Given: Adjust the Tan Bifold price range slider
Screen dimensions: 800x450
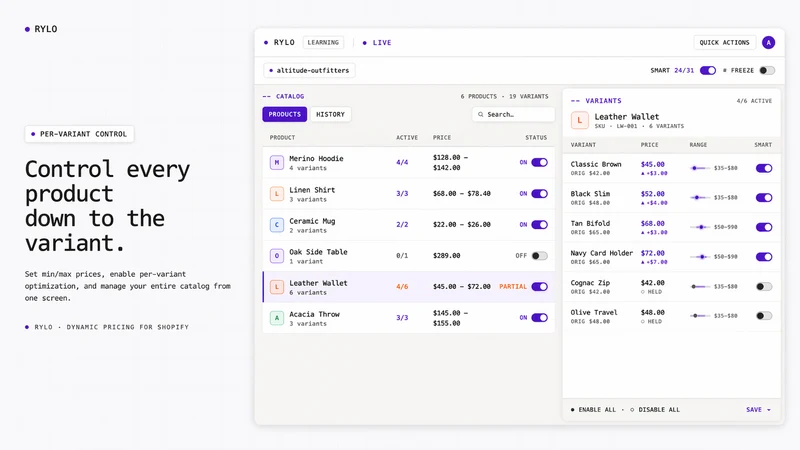Looking at the screenshot, I should [x=699, y=227].
